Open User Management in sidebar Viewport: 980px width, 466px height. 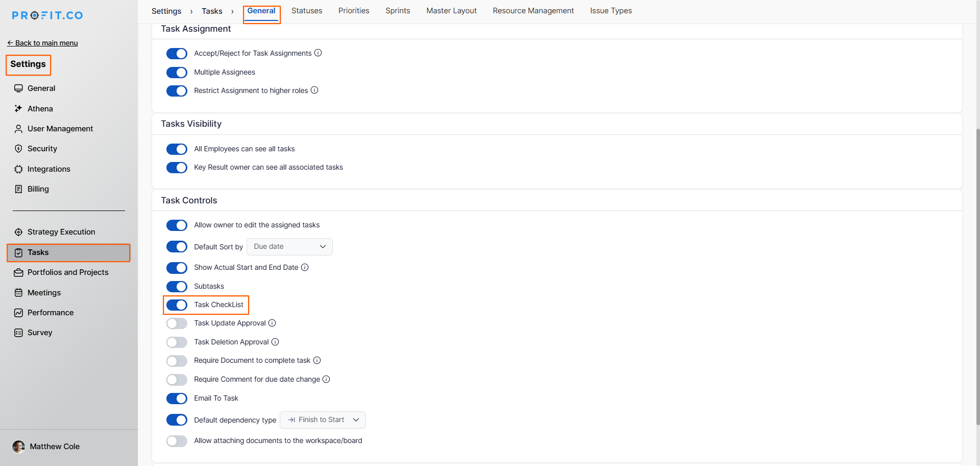pyautogui.click(x=60, y=129)
